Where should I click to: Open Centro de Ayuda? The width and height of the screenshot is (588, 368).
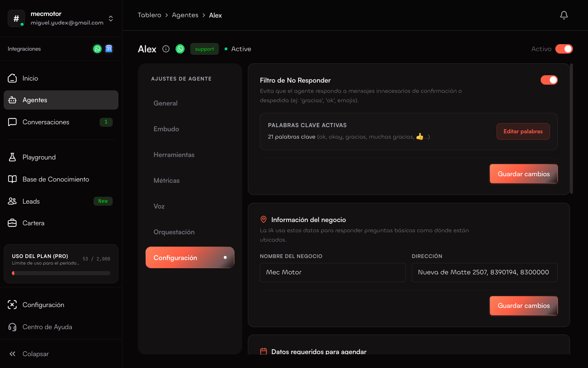point(61,327)
